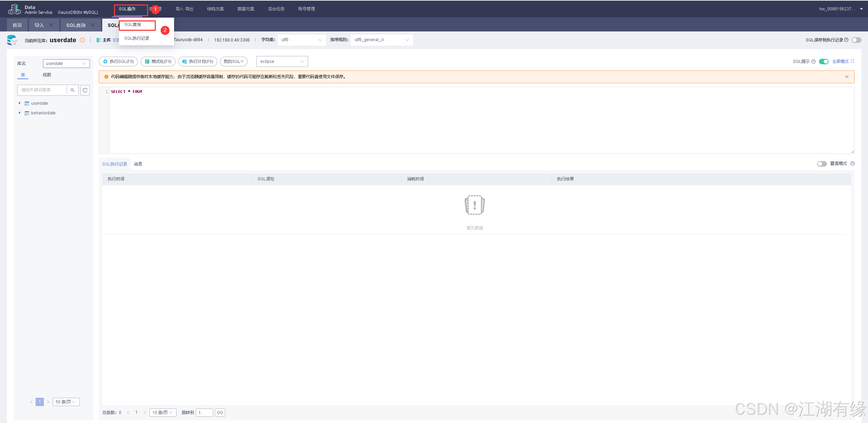Click the Data Admin Service logo
The height and width of the screenshot is (423, 868).
tap(15, 9)
